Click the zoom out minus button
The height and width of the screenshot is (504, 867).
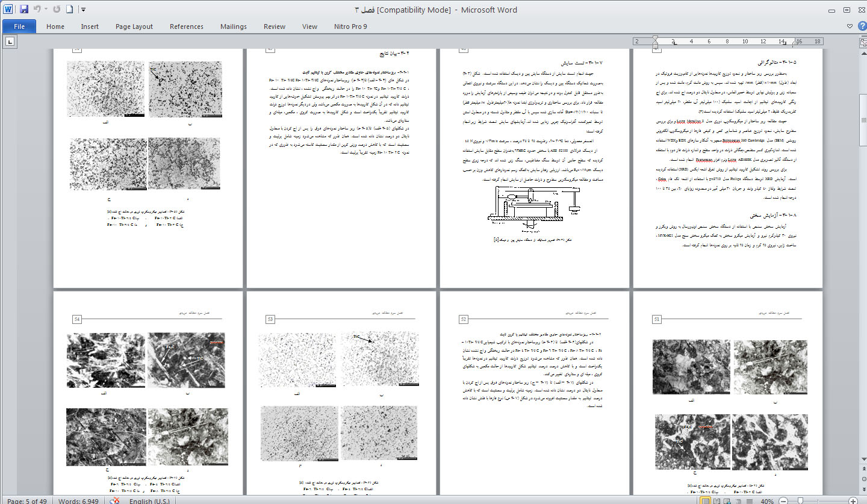[x=783, y=500]
